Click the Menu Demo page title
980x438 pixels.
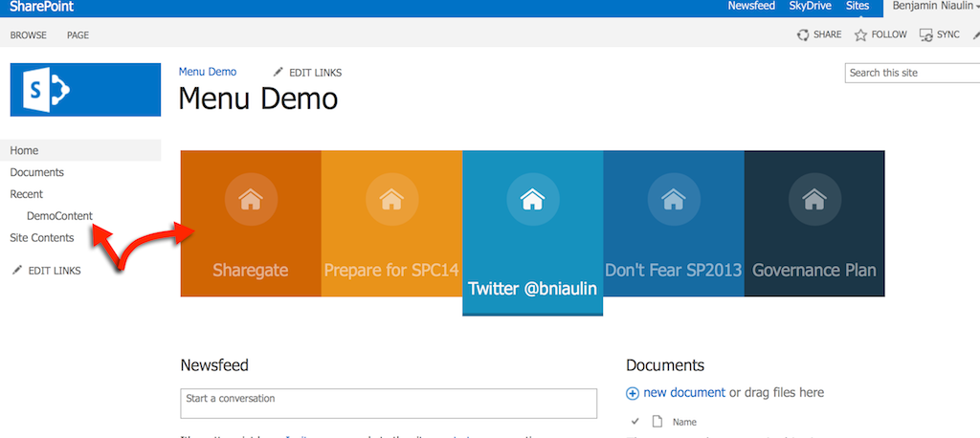[x=258, y=99]
